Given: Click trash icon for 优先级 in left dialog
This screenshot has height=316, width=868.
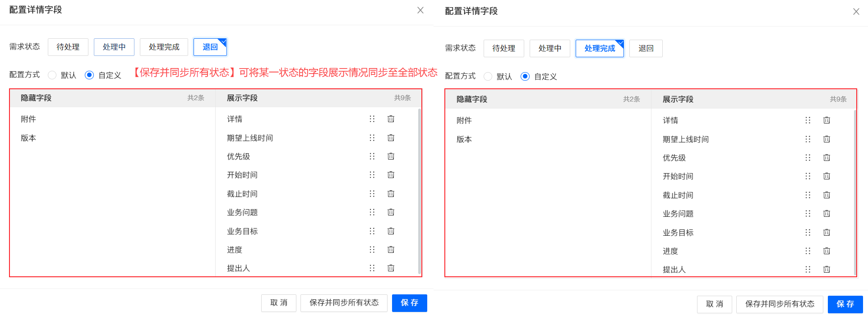Looking at the screenshot, I should (391, 156).
